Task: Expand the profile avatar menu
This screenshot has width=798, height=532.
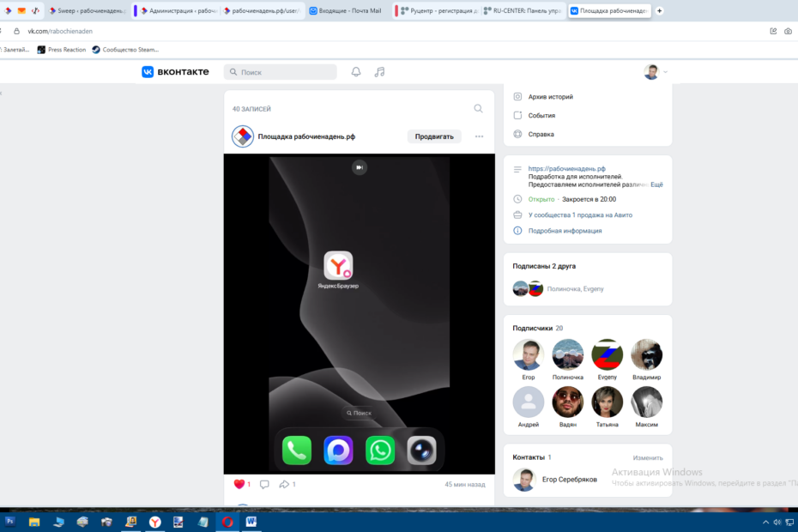Action: click(656, 72)
